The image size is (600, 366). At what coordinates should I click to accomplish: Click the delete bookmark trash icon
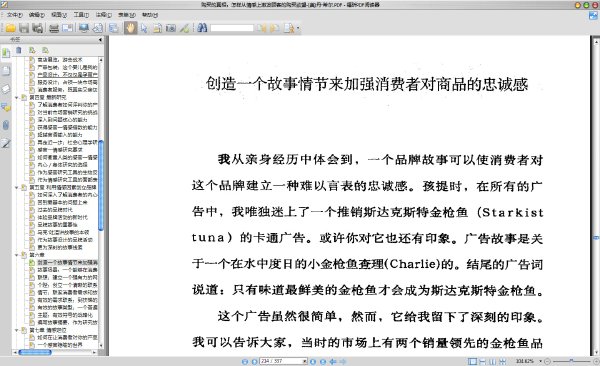click(18, 50)
